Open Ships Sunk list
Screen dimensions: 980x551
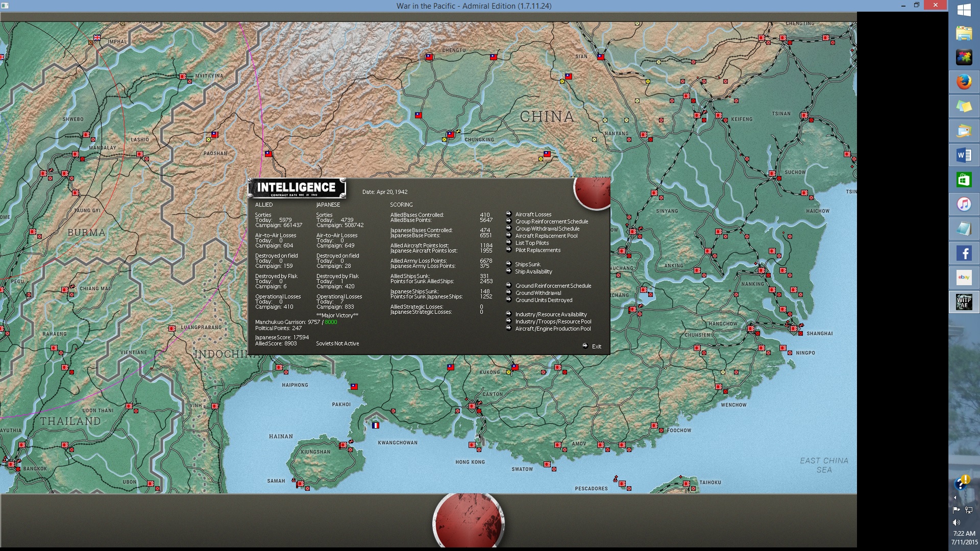point(527,264)
